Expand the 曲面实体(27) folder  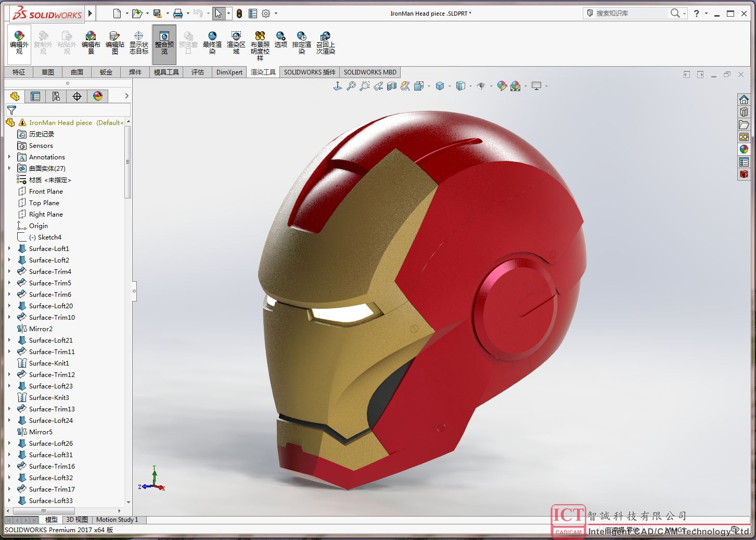pyautogui.click(x=9, y=168)
